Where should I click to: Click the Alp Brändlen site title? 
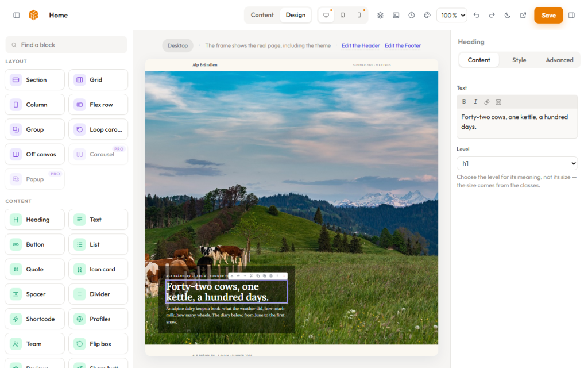205,64
